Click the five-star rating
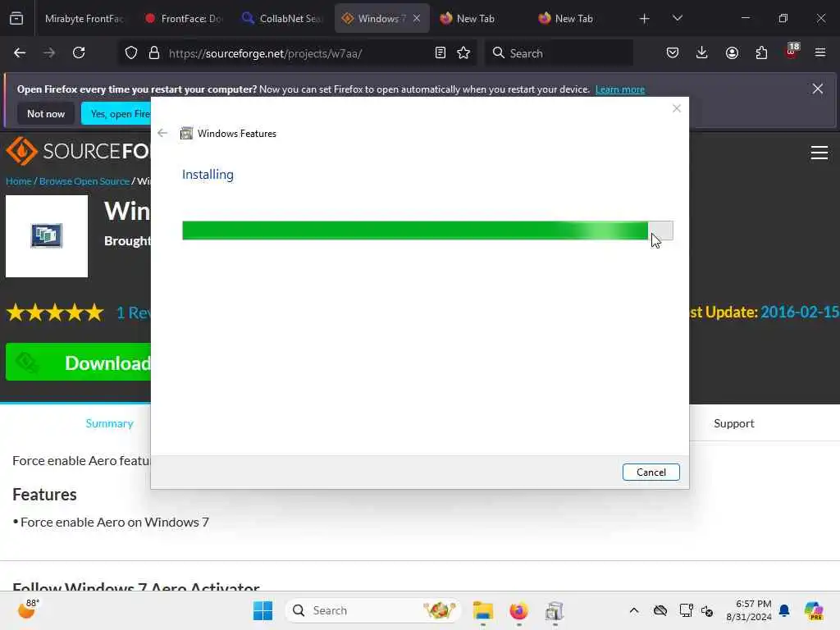Viewport: 840px width, 630px height. [55, 313]
